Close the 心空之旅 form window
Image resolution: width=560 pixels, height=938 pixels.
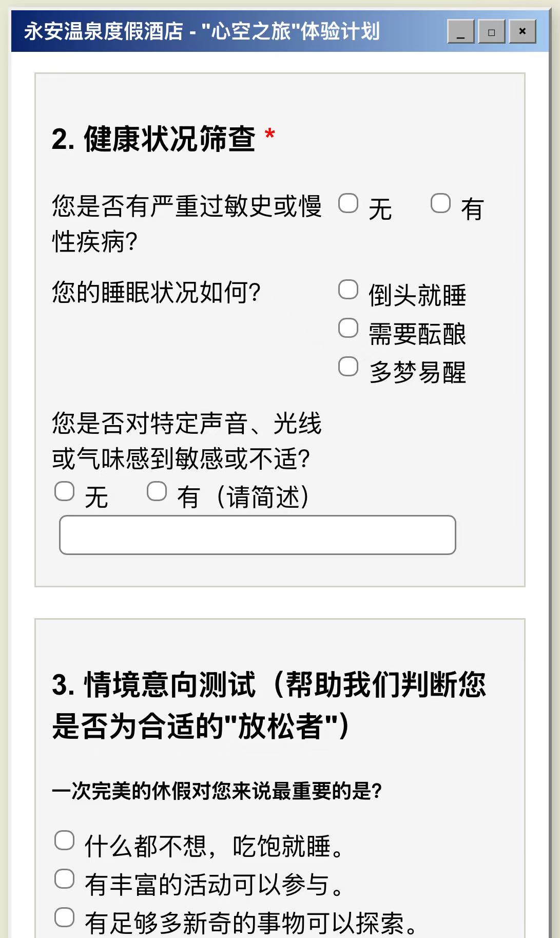click(x=522, y=32)
